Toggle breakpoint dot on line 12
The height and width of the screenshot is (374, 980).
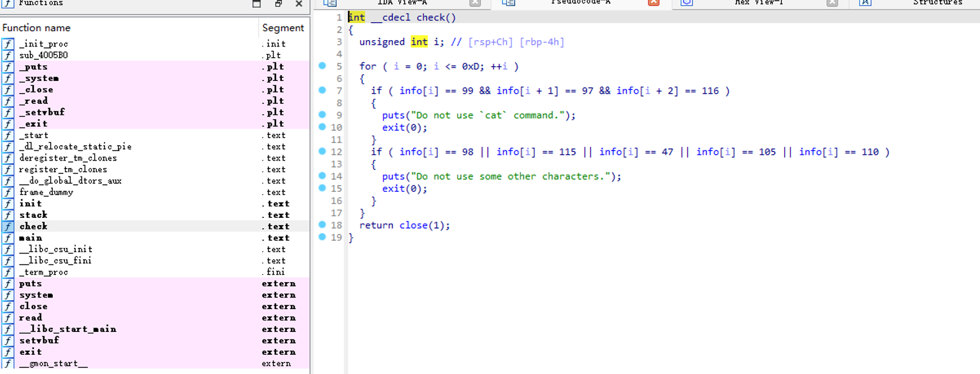click(322, 151)
